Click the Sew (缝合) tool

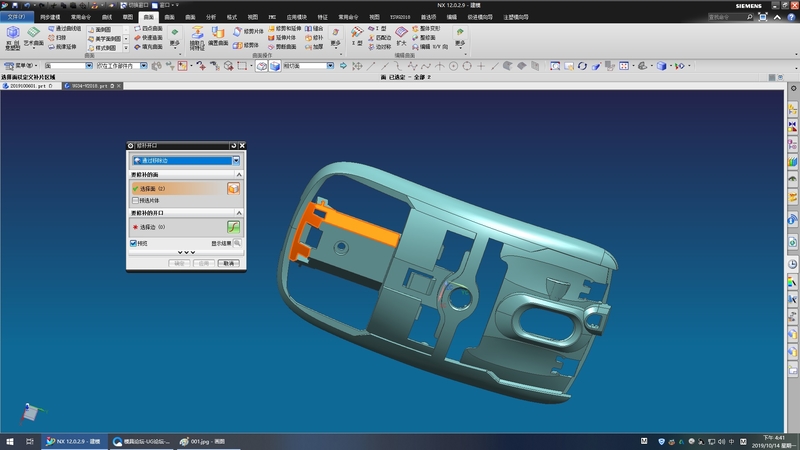point(314,29)
